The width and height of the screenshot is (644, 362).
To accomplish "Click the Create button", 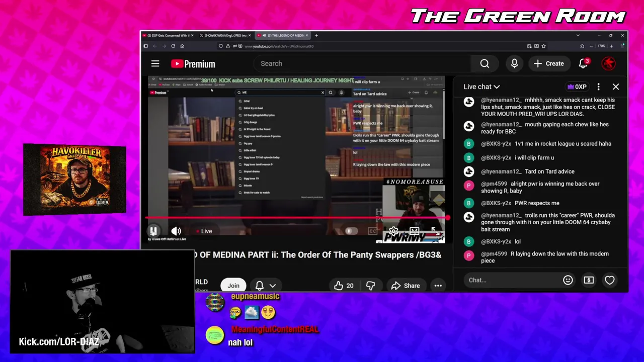I will coord(549,64).
